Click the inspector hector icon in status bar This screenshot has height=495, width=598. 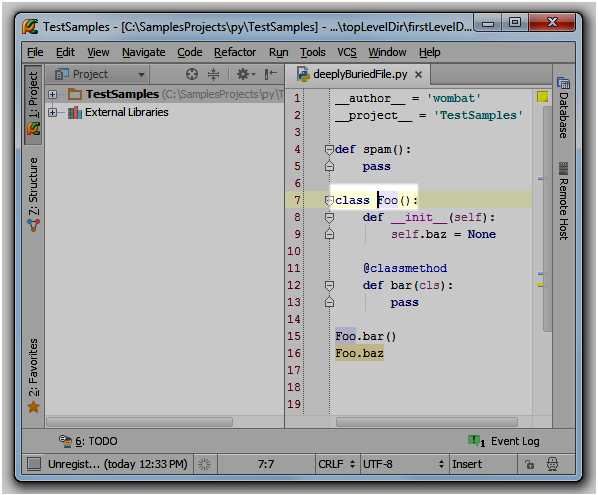(552, 464)
